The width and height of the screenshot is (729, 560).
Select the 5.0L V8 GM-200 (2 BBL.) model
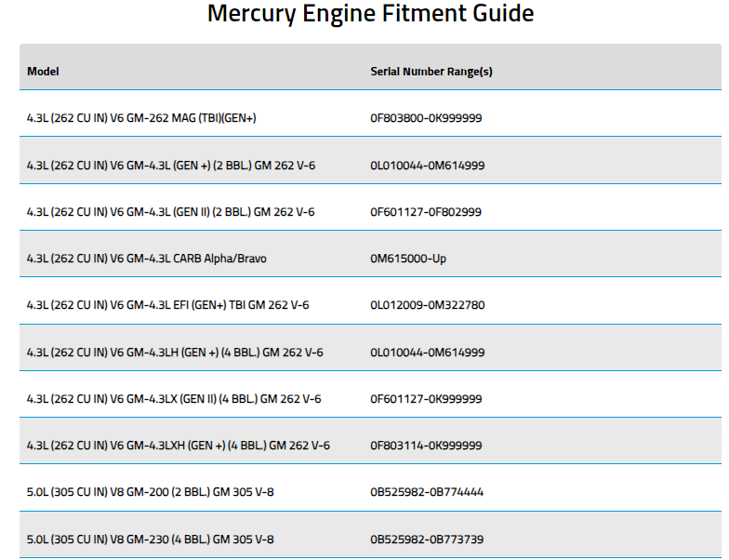click(151, 492)
